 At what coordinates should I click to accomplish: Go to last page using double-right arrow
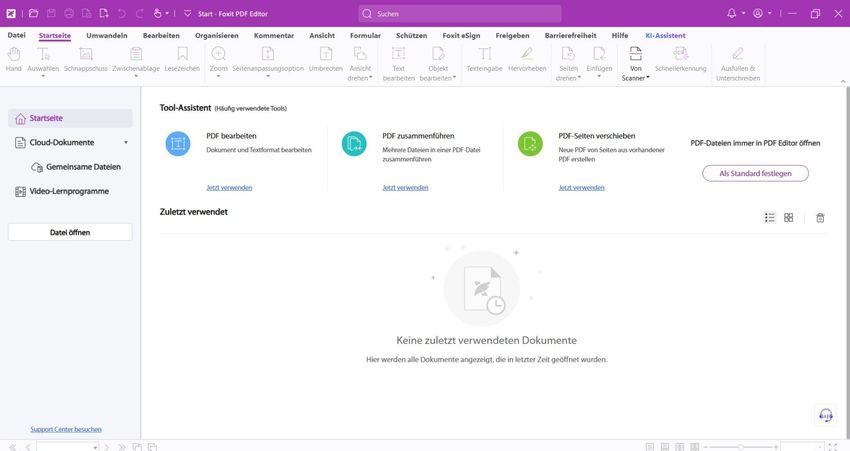(x=121, y=447)
